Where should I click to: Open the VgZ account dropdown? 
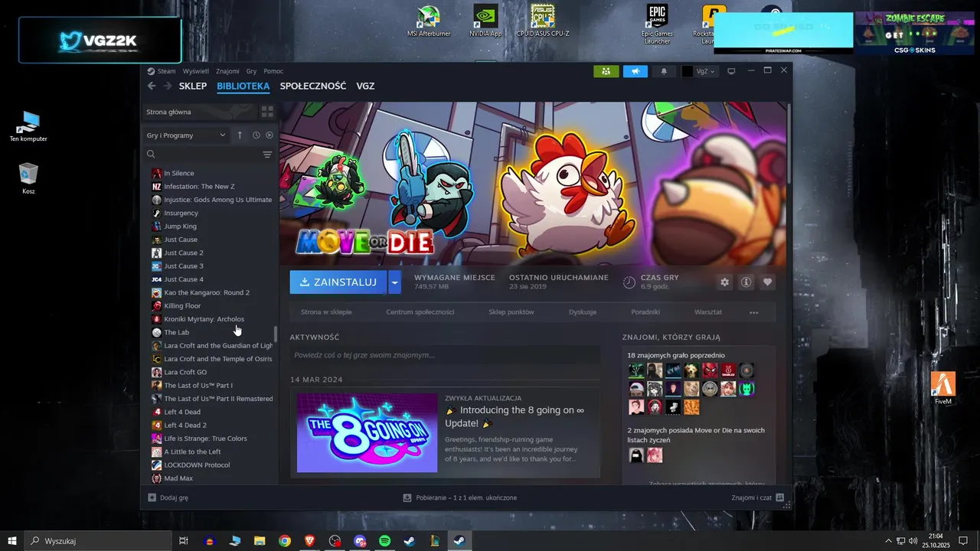pos(699,71)
